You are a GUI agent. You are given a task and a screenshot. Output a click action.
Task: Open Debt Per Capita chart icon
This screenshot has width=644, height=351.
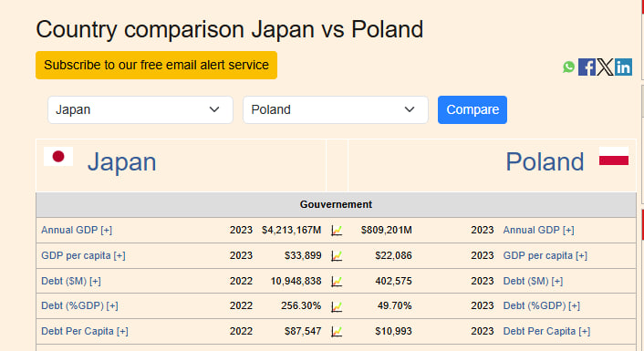(x=337, y=331)
